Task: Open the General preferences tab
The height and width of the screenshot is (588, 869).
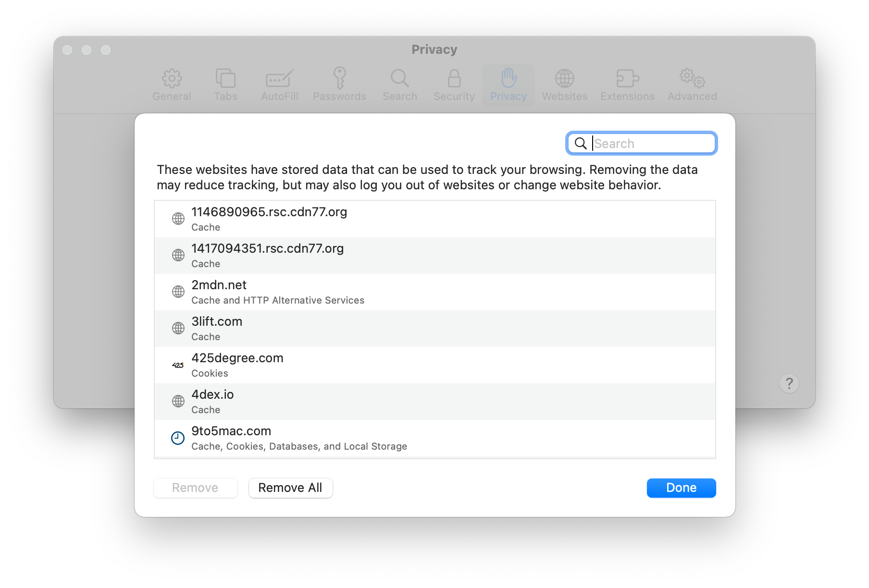Action: (172, 85)
